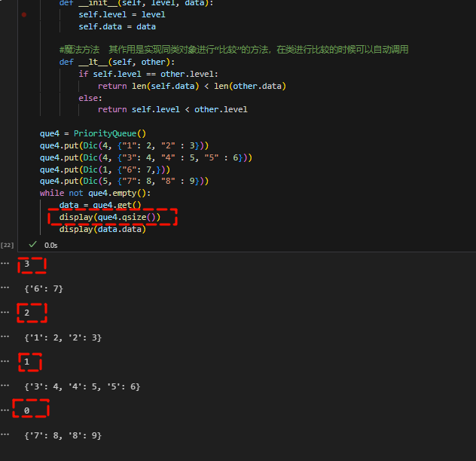Open output menu dots beside output 0
476x461 pixels.
coord(5,410)
